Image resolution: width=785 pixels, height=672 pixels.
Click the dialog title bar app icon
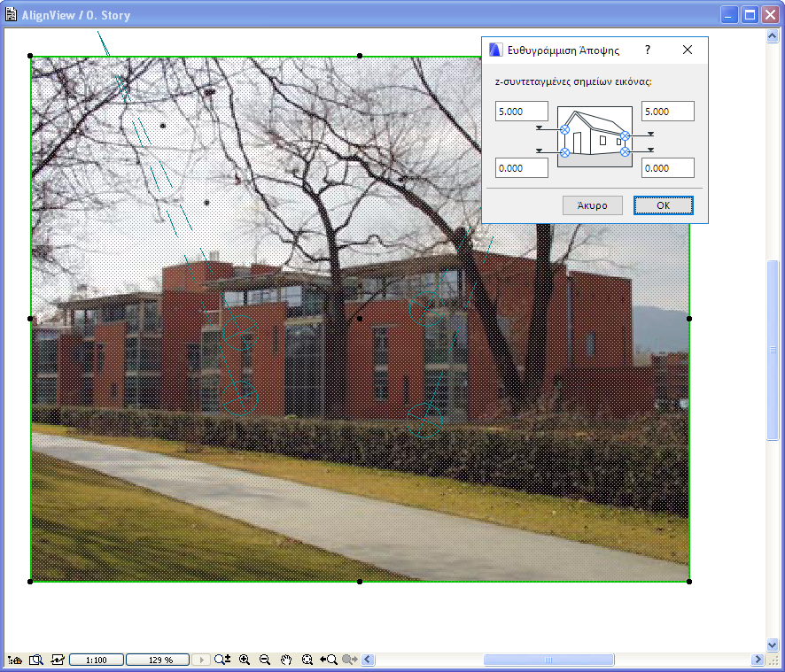(x=495, y=50)
